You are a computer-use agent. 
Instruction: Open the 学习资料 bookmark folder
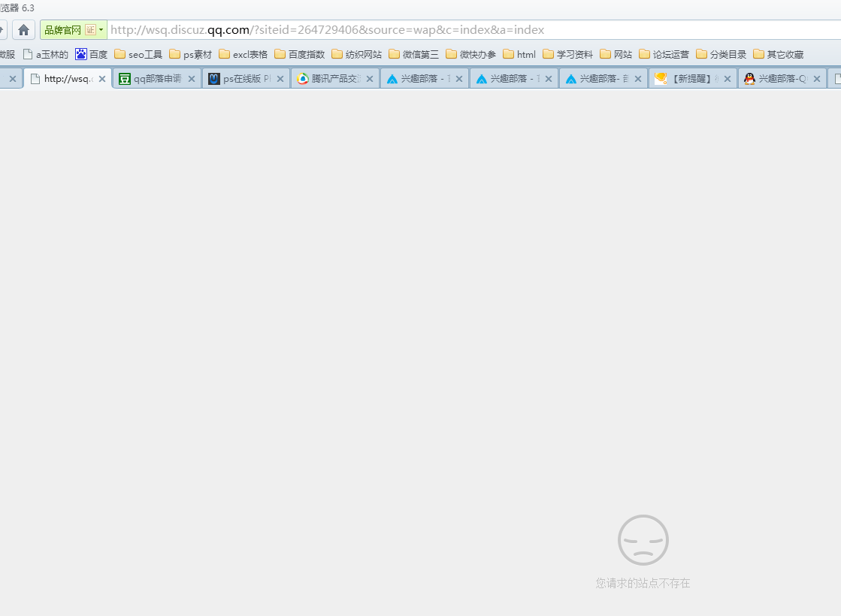(x=568, y=54)
